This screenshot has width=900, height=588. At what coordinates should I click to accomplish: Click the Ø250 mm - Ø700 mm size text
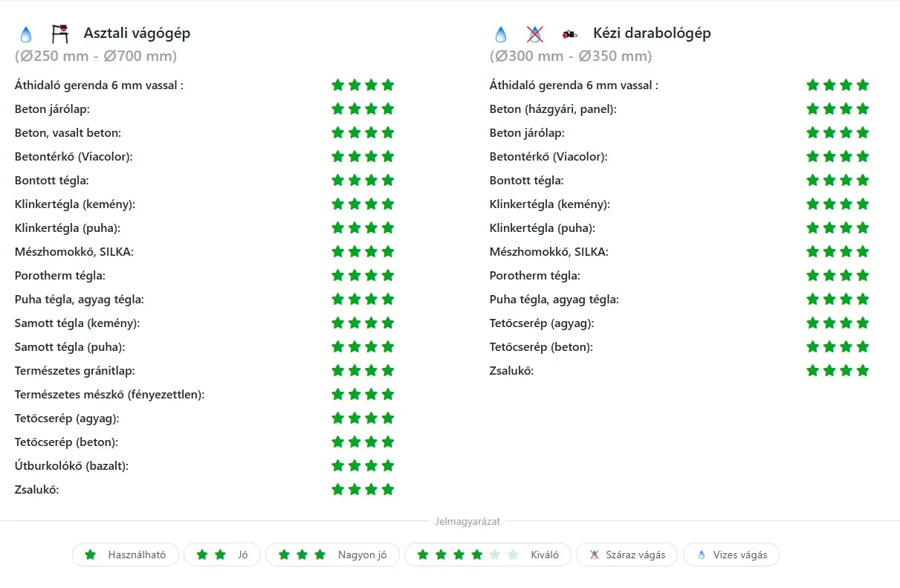point(96,56)
